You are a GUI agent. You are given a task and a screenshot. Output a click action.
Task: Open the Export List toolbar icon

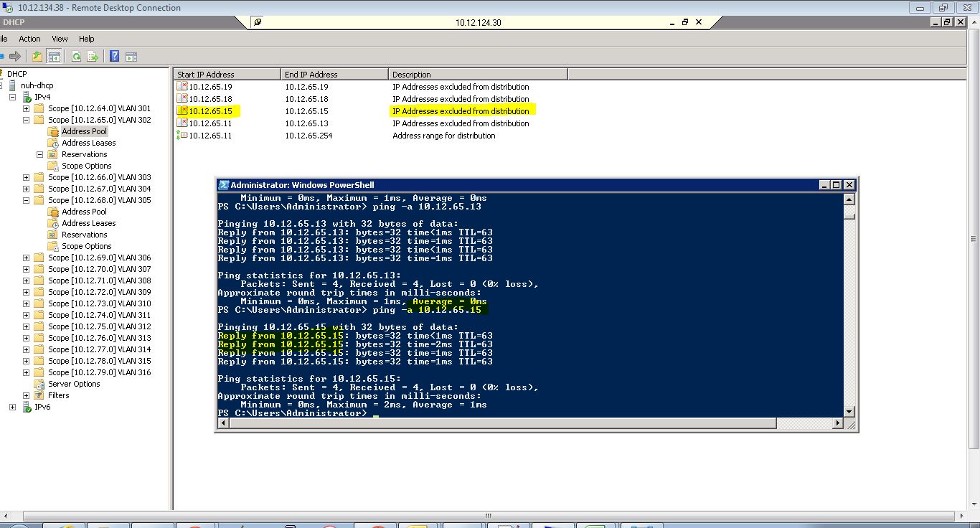[x=93, y=56]
